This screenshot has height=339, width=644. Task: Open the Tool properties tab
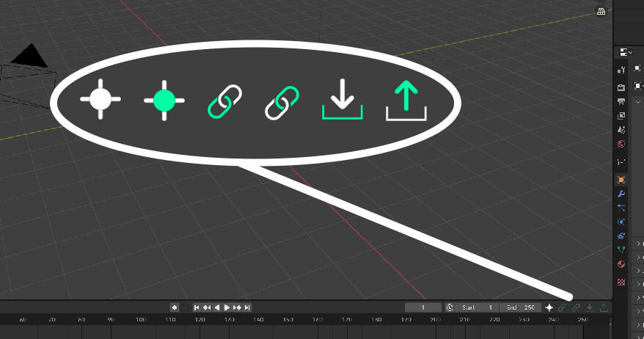tap(621, 70)
